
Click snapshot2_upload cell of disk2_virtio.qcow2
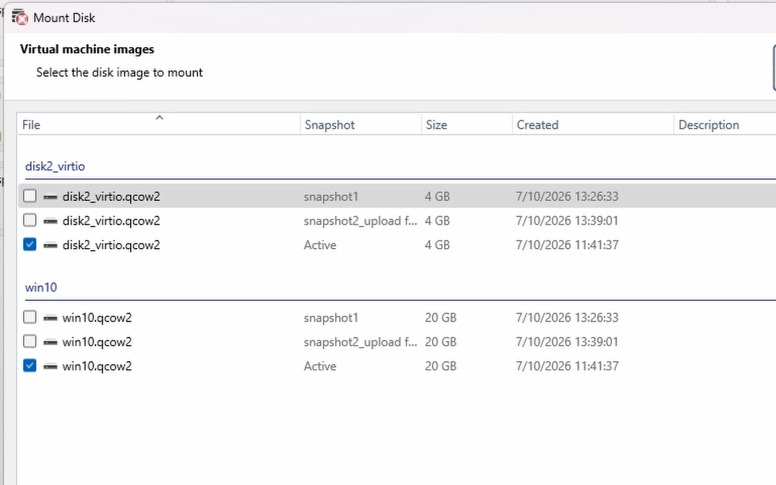[x=360, y=221]
